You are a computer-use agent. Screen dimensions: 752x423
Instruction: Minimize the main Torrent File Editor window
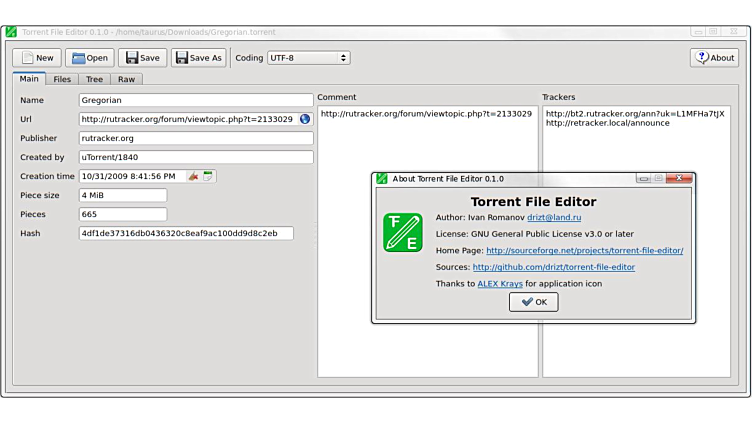click(698, 32)
